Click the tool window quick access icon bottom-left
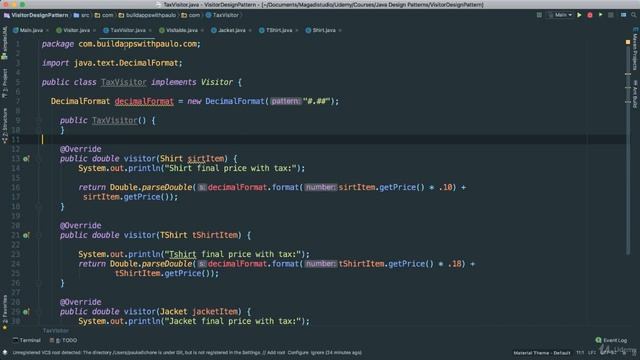Viewport: 640px width, 360px height. [5, 352]
